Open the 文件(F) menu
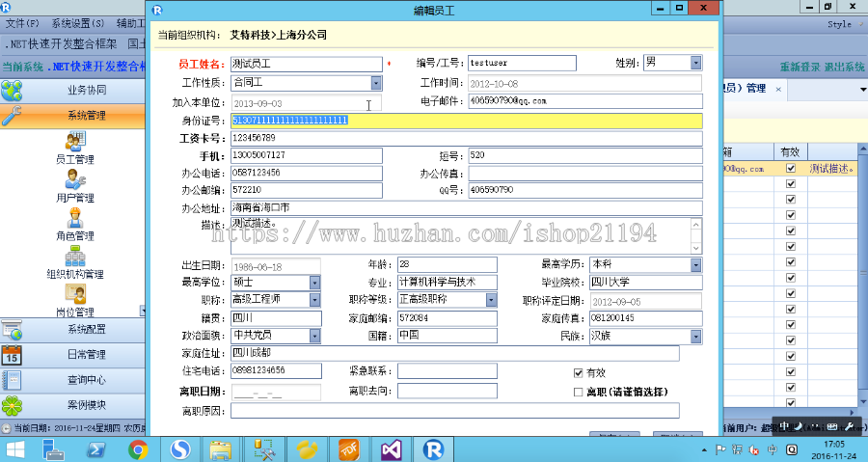 pos(23,24)
